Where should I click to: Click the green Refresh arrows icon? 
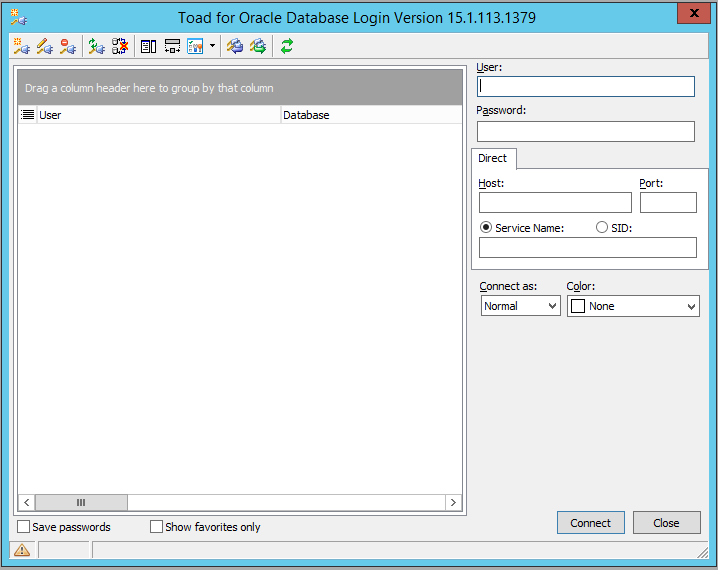point(287,46)
